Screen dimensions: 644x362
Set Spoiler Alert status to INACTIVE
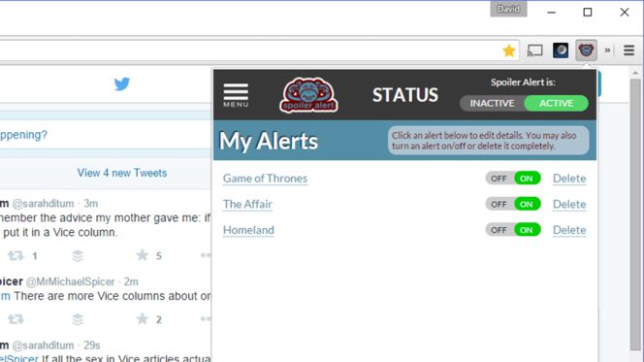[x=492, y=103]
